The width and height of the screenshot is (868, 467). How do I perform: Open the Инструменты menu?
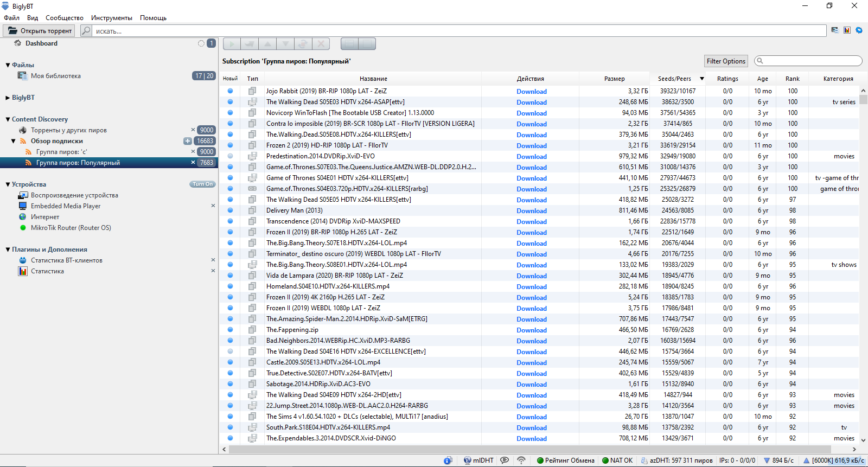click(x=112, y=18)
